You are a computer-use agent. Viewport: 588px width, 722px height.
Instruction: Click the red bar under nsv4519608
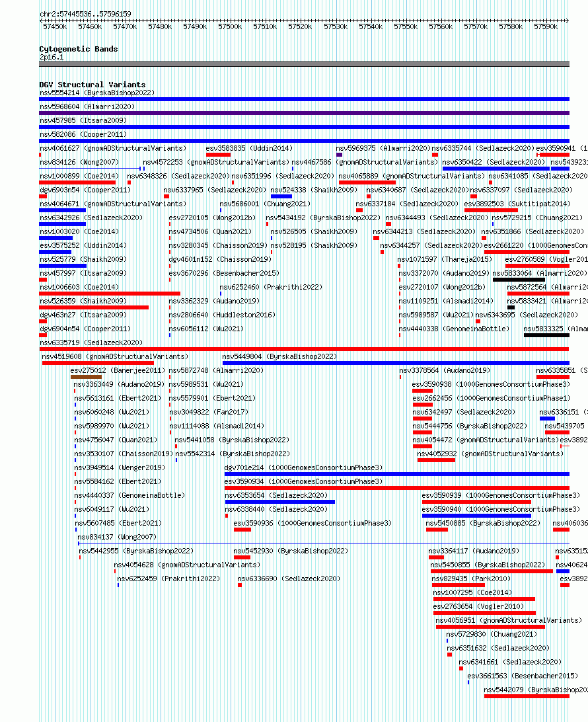point(98,363)
